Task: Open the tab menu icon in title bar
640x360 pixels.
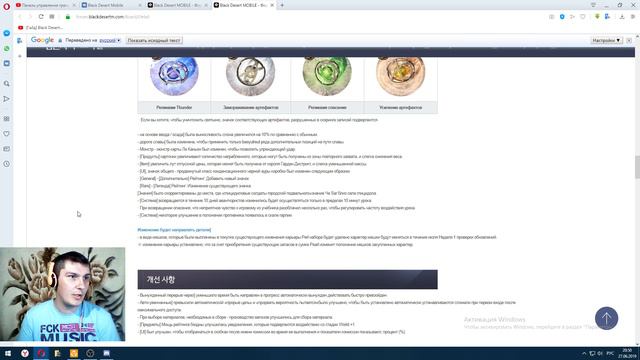Action: pyautogui.click(x=593, y=5)
